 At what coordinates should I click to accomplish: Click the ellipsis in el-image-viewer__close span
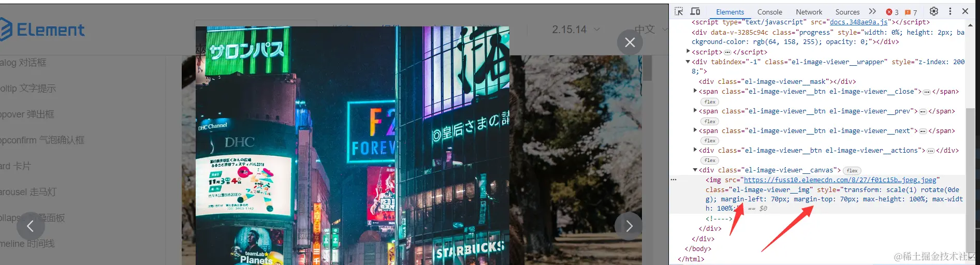[x=927, y=92]
